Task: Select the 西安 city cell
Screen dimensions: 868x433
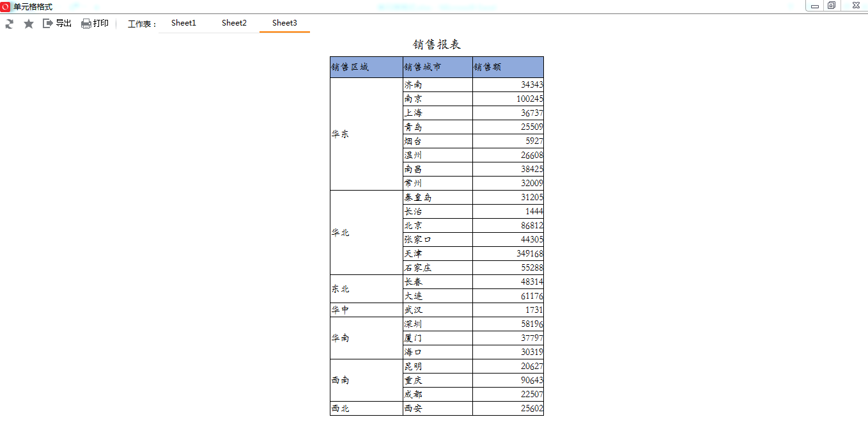Action: tap(438, 409)
